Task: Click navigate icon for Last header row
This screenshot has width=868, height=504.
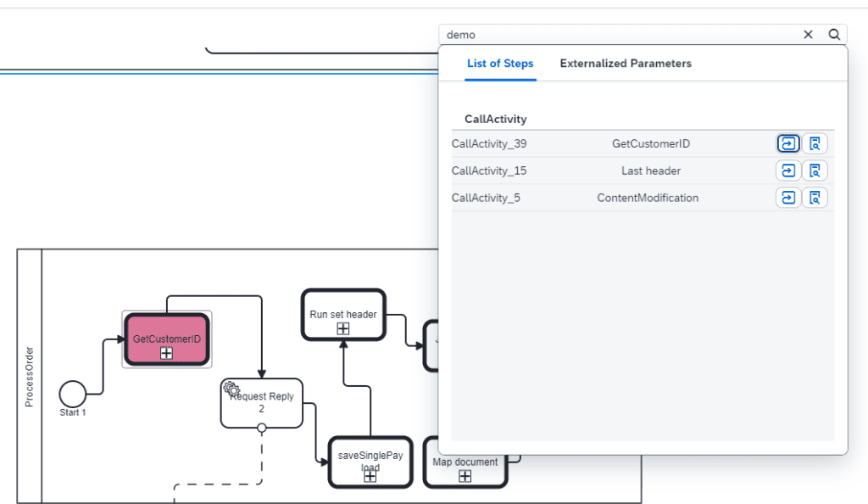Action: pyautogui.click(x=787, y=171)
